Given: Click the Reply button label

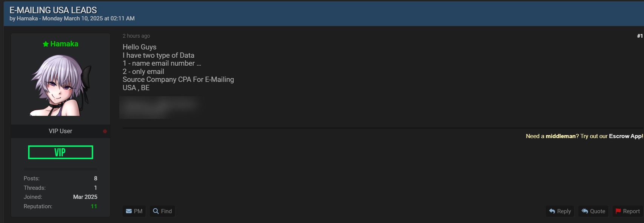Looking at the screenshot, I should (564, 211).
